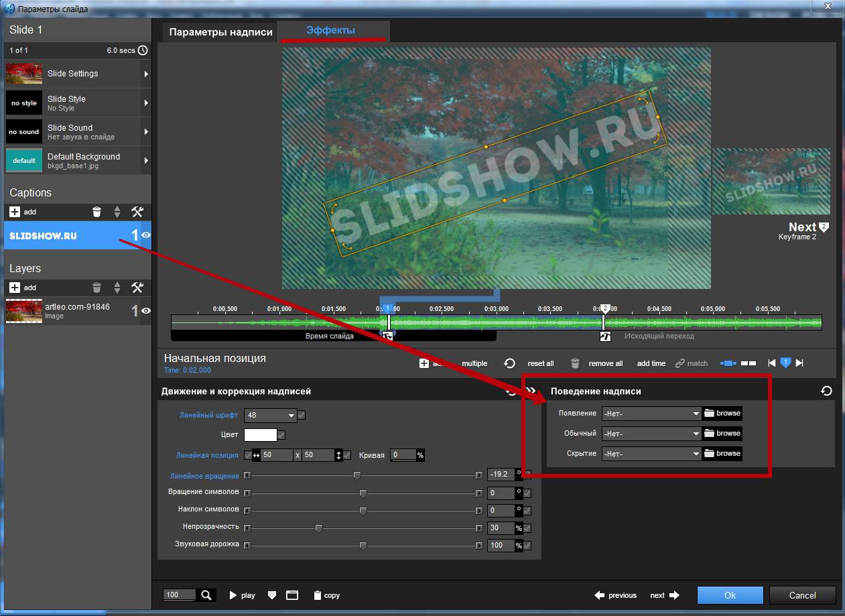Go to the previous keyframe arrow

(x=772, y=363)
